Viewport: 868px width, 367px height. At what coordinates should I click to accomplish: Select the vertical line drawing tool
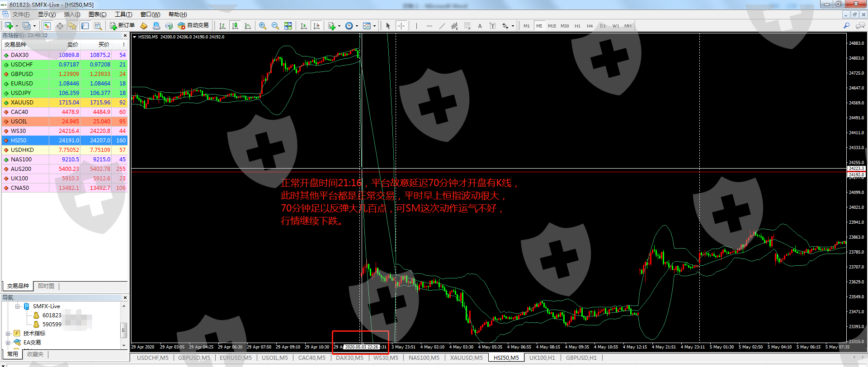coord(416,26)
